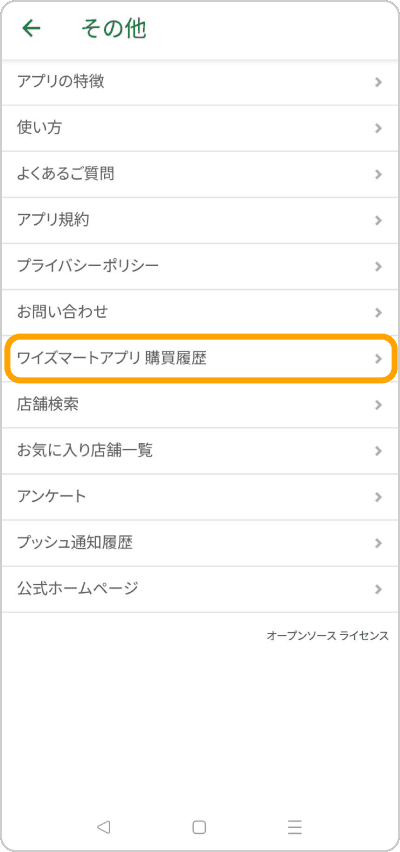Screen dimensions: 400x852
Task: Expand the アンケート chevron arrow
Action: click(x=379, y=497)
